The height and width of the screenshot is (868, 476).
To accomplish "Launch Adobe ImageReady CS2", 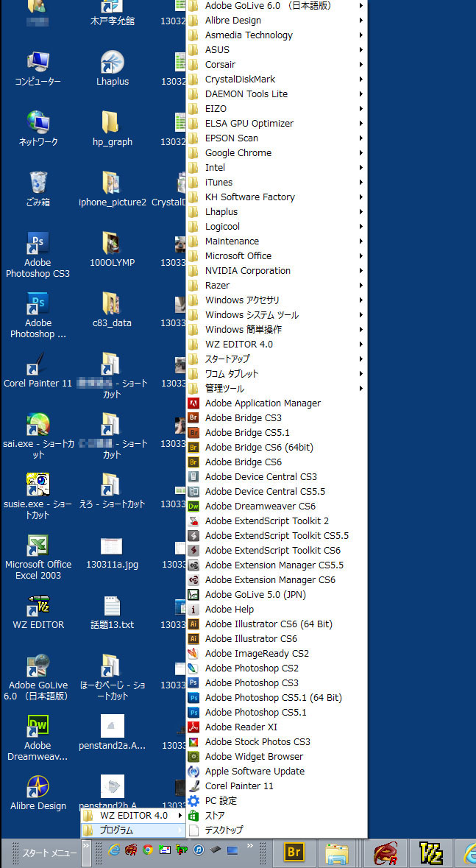I will (x=277, y=653).
